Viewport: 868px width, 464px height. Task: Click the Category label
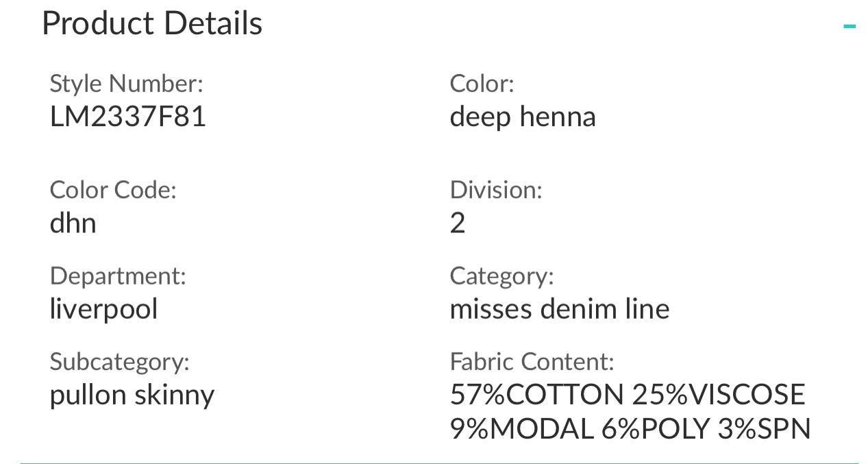click(501, 276)
